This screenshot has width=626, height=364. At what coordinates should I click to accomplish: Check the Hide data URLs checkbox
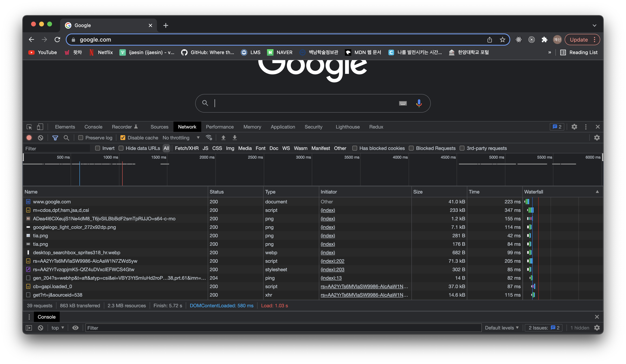[121, 148]
